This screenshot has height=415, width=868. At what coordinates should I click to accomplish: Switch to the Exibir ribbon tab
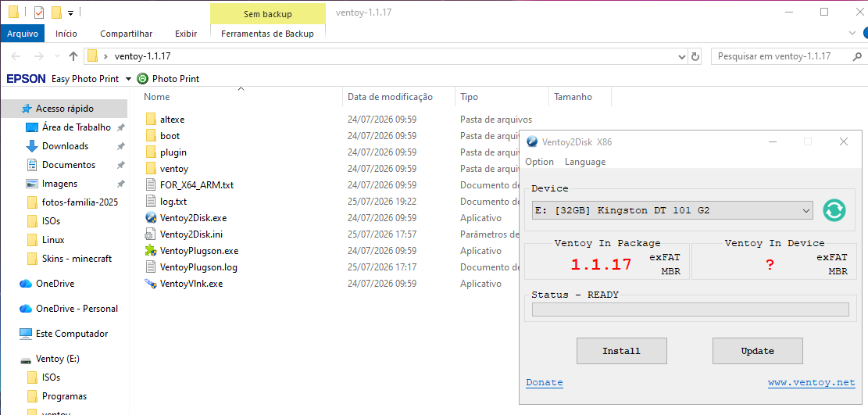(186, 34)
